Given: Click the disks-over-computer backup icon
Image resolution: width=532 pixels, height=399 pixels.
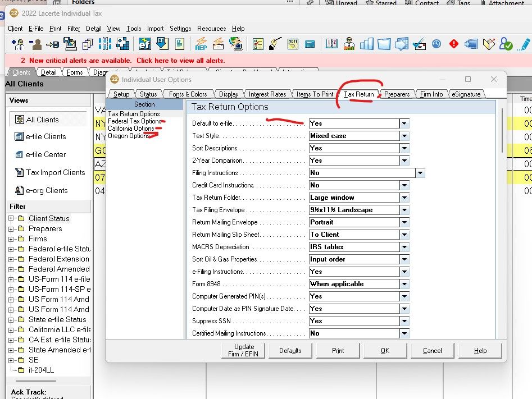Looking at the screenshot, I should pyautogui.click(x=70, y=44).
